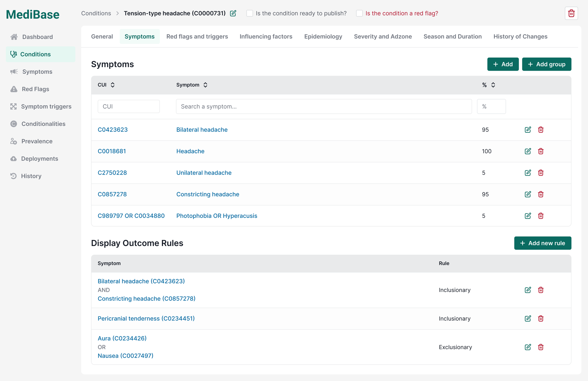This screenshot has height=381, width=588.
Task: Click the History clock icon in sidebar
Action: click(13, 176)
